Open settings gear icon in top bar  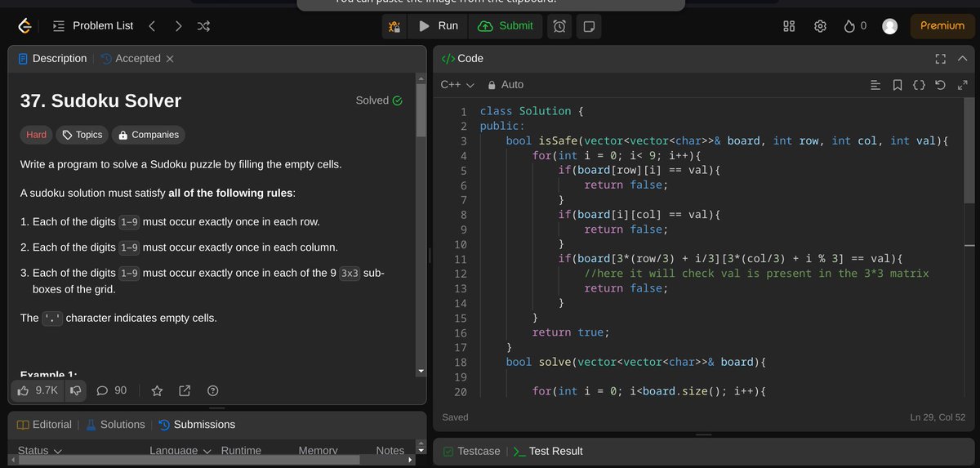pyautogui.click(x=820, y=26)
